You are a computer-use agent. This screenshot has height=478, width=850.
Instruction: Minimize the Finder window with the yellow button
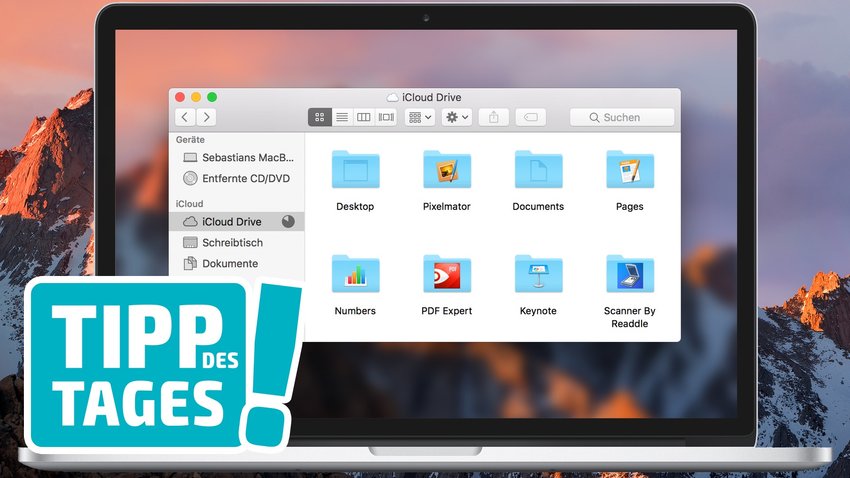[x=196, y=97]
